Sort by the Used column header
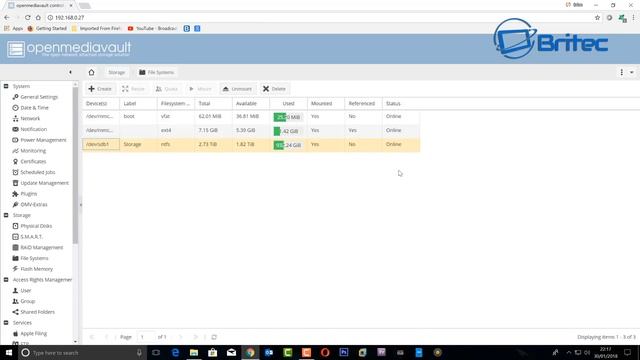 [x=289, y=104]
